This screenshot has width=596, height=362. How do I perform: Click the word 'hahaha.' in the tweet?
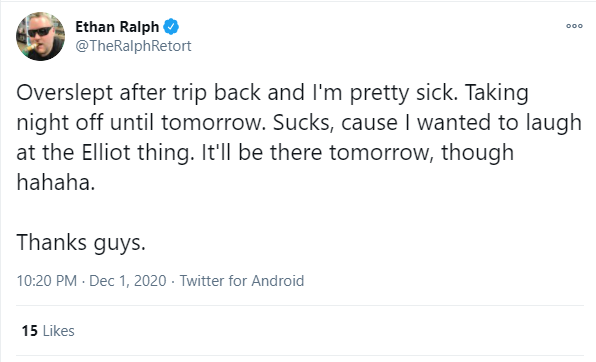tap(55, 182)
